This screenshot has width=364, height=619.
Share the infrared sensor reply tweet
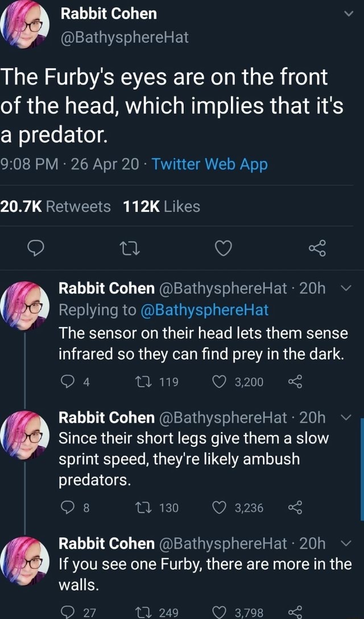[x=294, y=382]
